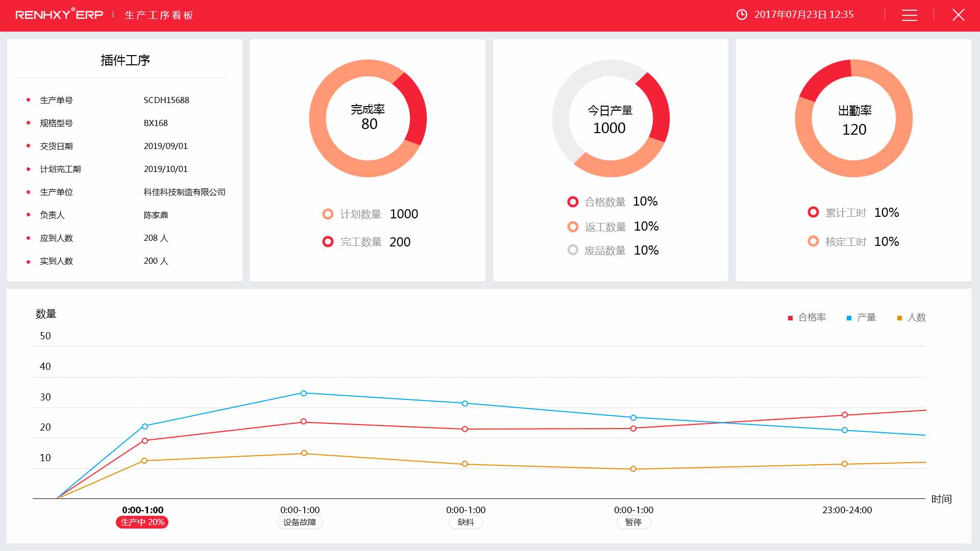
Task: Click the clock icon beside the date
Action: tap(742, 15)
